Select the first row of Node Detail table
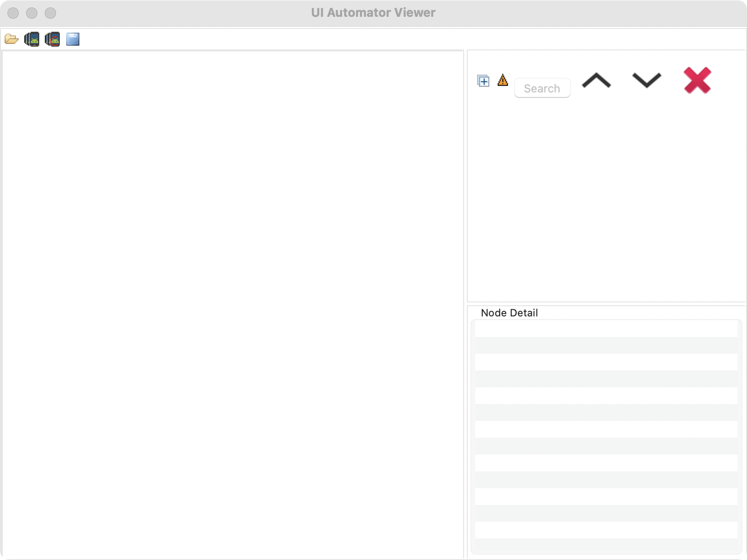 (606, 329)
